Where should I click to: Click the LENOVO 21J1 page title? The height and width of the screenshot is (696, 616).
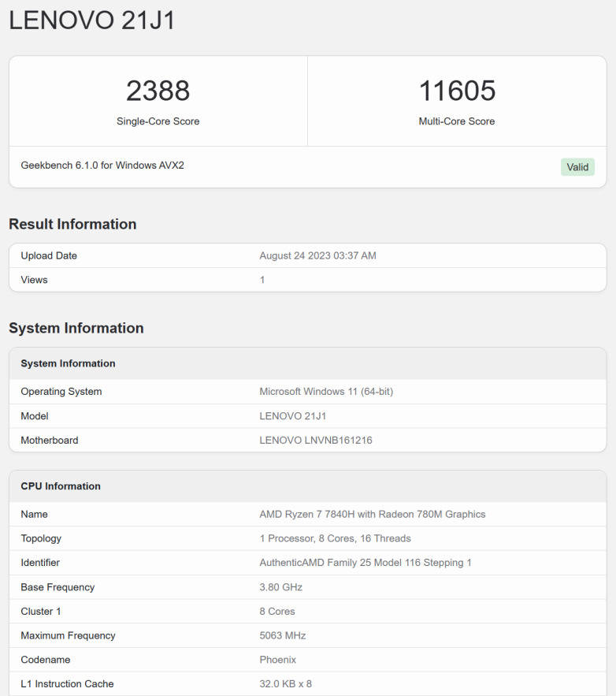(x=92, y=20)
